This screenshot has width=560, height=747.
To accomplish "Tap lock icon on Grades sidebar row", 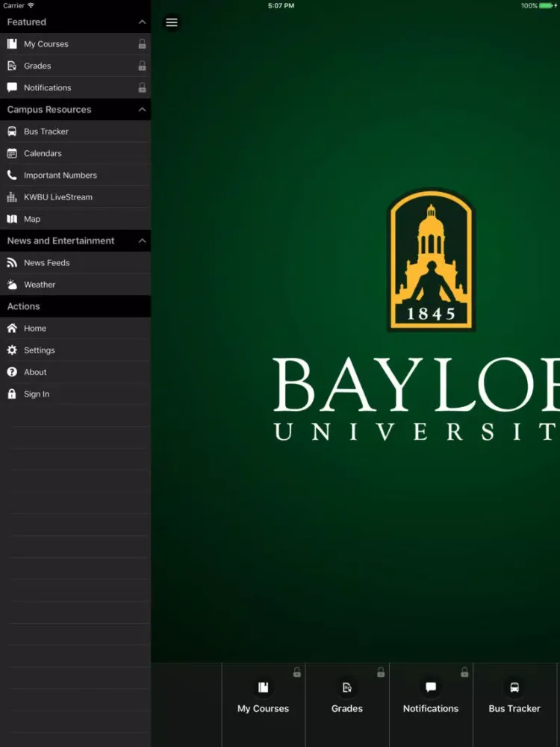I will tap(142, 66).
